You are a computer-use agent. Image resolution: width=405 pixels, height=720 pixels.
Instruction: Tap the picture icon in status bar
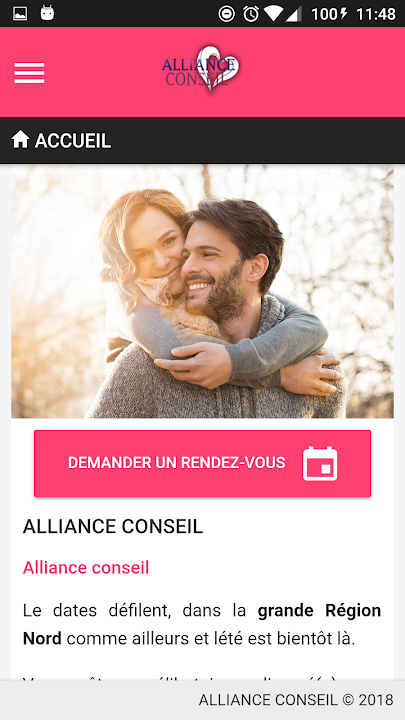20,14
